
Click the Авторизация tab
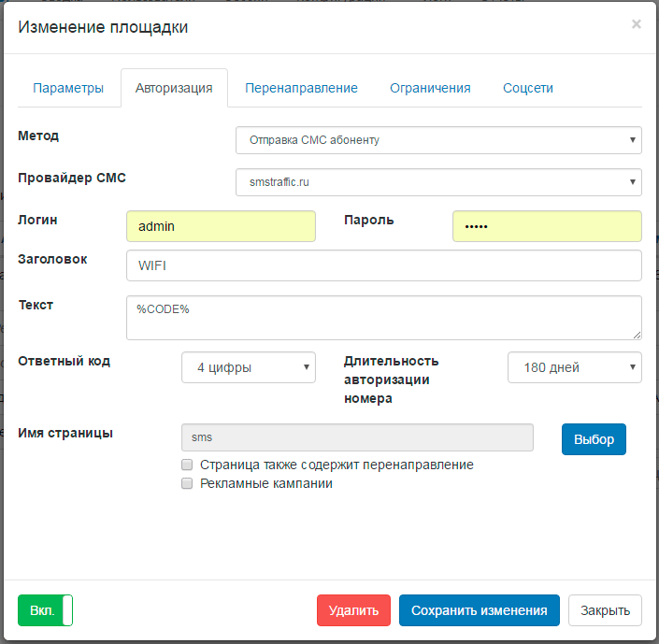tap(174, 88)
